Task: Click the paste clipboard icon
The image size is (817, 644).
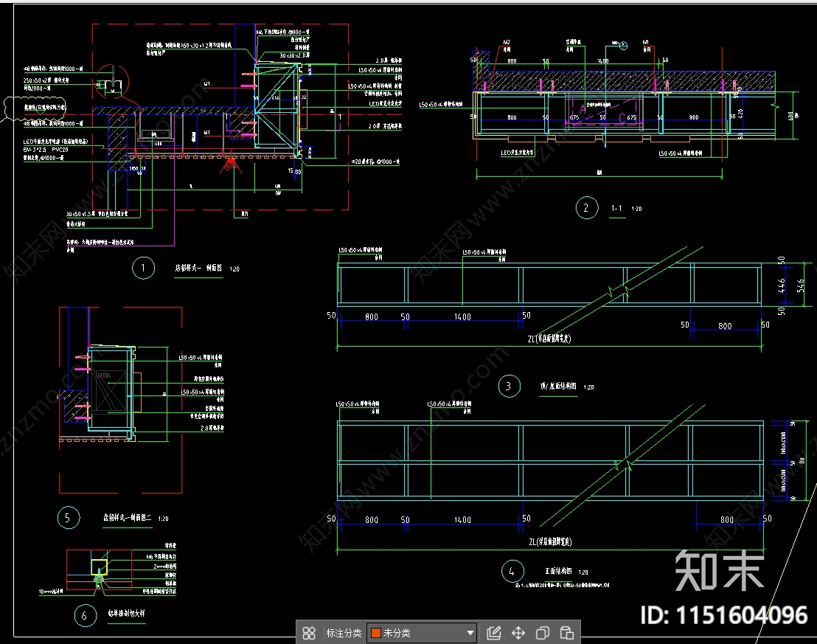Action: click(x=567, y=633)
